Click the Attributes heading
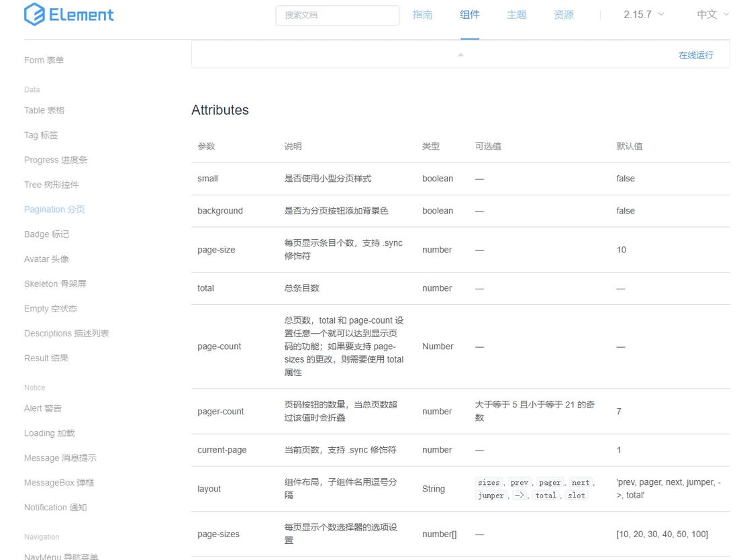 pyautogui.click(x=220, y=110)
